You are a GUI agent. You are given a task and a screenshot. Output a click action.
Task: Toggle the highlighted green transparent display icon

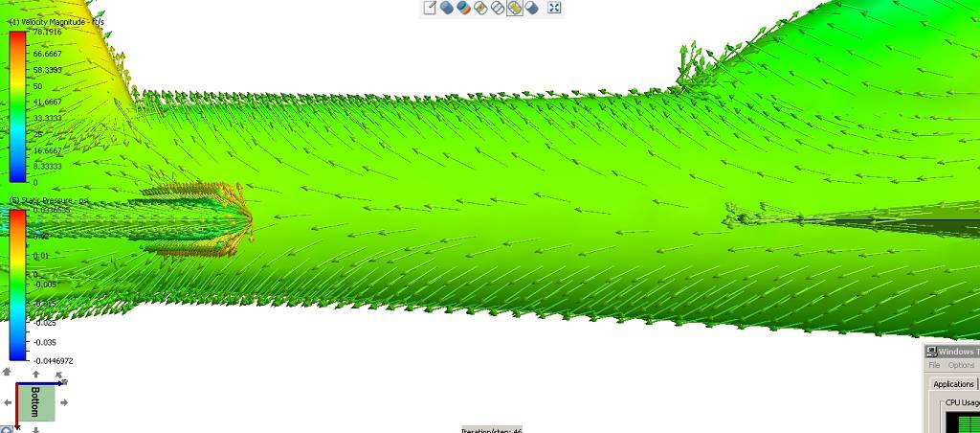(514, 9)
